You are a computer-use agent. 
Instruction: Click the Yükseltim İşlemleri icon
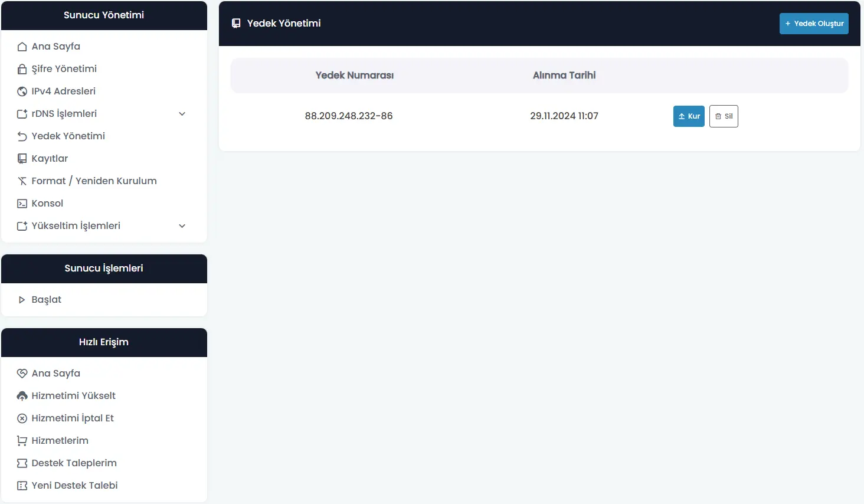22,226
